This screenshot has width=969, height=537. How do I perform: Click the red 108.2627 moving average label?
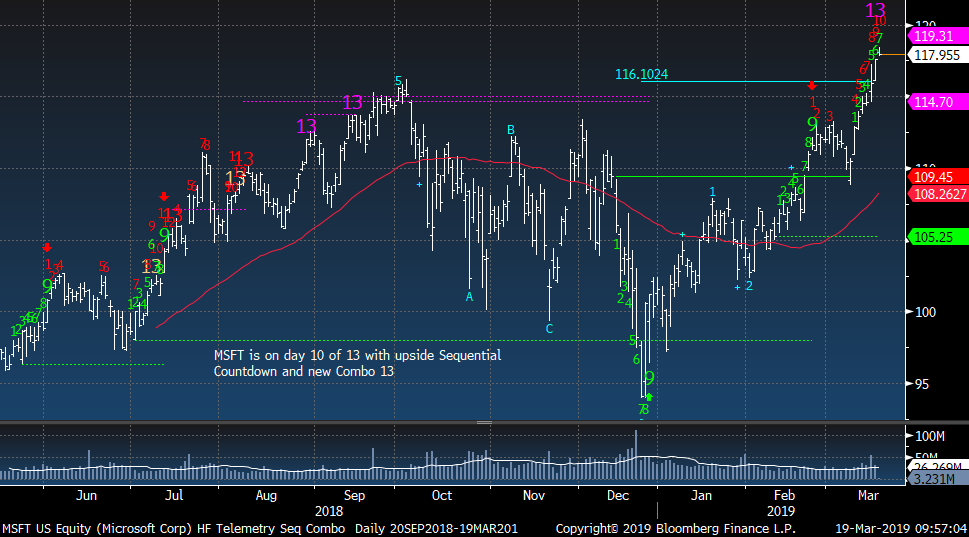tap(936, 194)
